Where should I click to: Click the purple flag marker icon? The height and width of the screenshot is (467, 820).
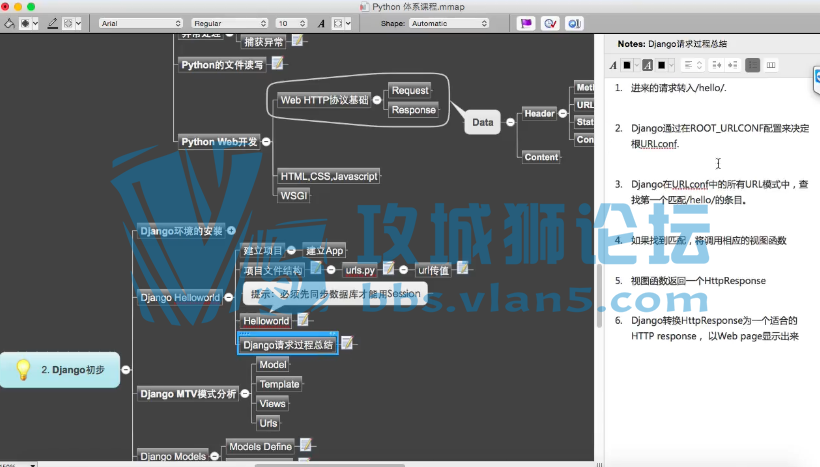(x=526, y=24)
